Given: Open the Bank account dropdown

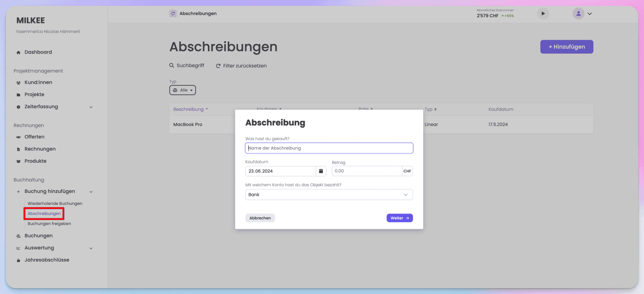Looking at the screenshot, I should (x=329, y=194).
